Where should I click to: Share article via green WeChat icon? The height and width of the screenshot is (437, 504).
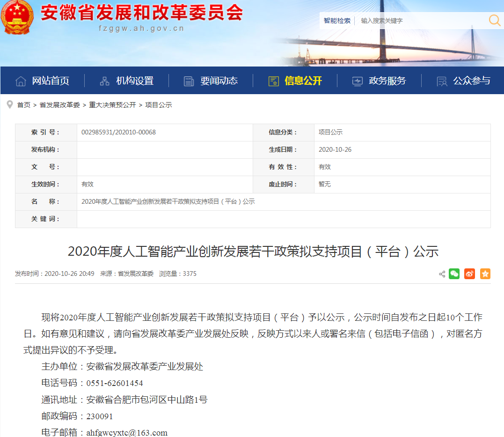click(454, 274)
